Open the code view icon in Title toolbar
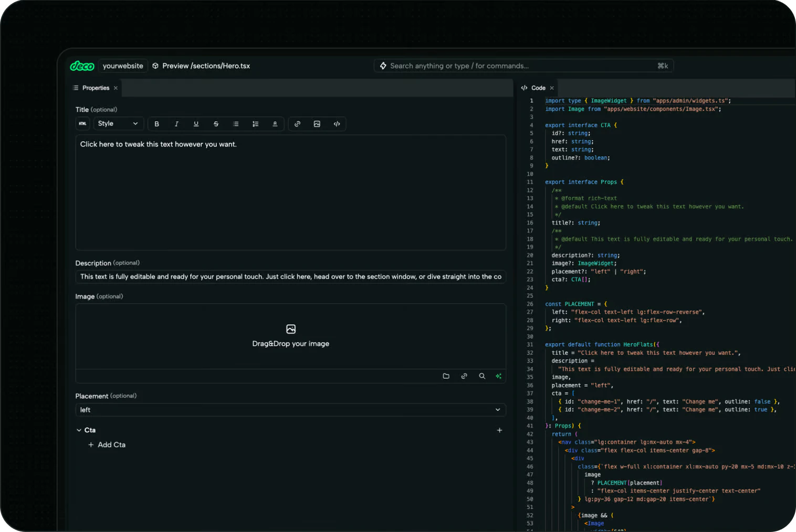 (337, 124)
